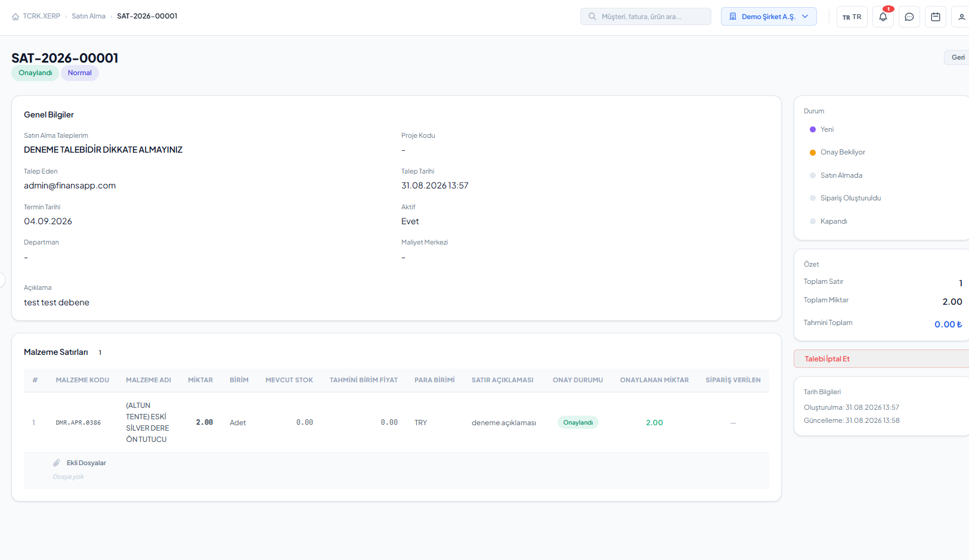This screenshot has width=969, height=560.
Task: Click the home icon in breadcrumb
Action: tap(16, 17)
